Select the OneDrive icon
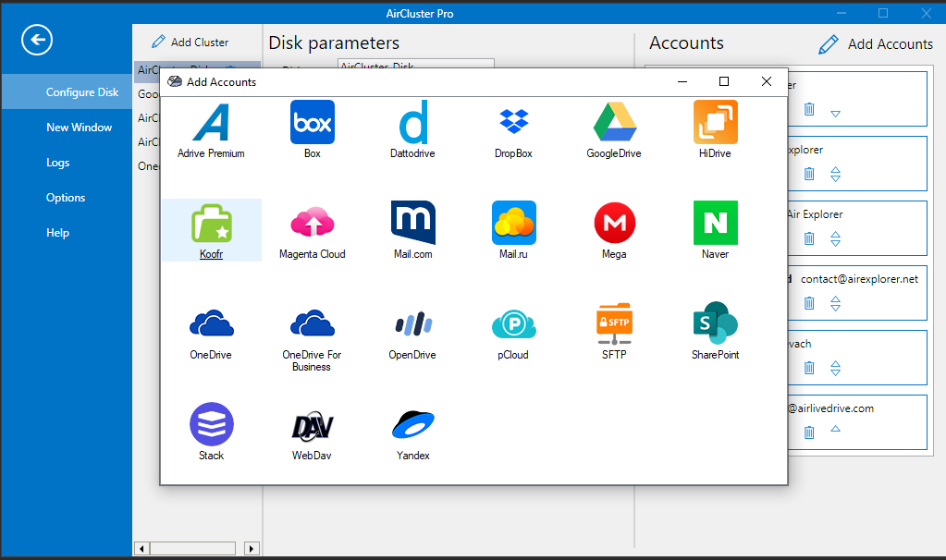This screenshot has height=560, width=946. 211,323
